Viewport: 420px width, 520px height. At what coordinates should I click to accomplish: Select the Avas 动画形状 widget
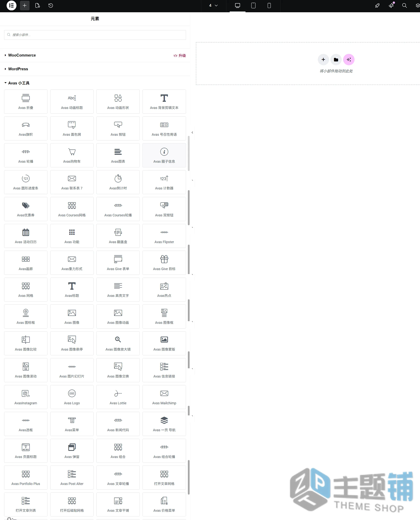pyautogui.click(x=118, y=101)
